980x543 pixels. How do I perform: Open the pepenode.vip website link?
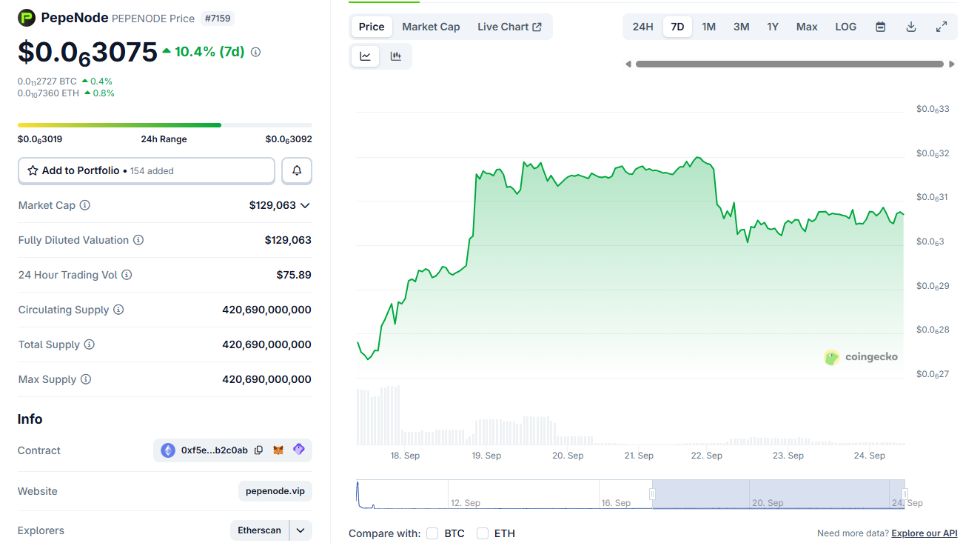(275, 491)
